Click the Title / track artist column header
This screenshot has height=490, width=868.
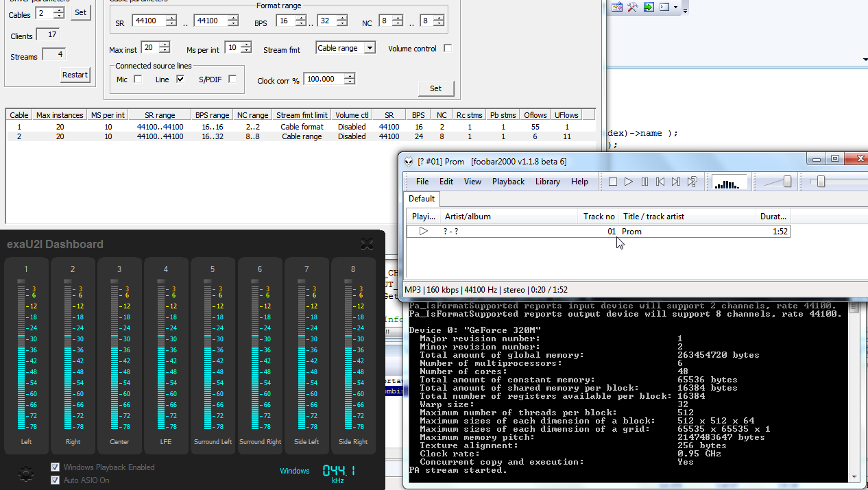pyautogui.click(x=688, y=217)
